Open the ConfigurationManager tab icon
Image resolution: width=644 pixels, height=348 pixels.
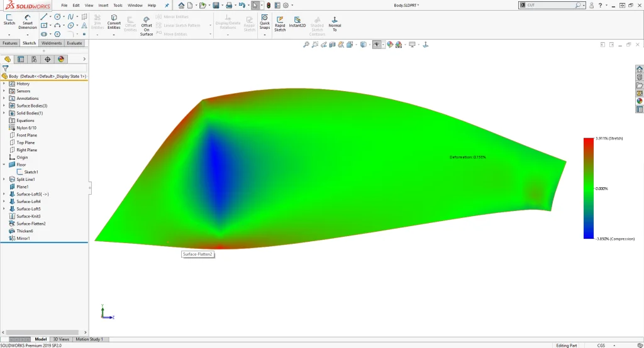(x=34, y=59)
